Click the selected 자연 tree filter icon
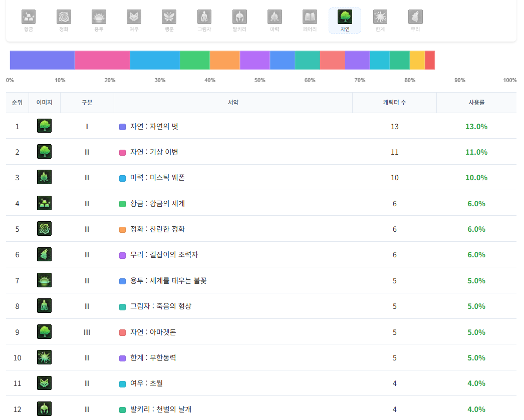This screenshot has width=524, height=420. pos(345,17)
